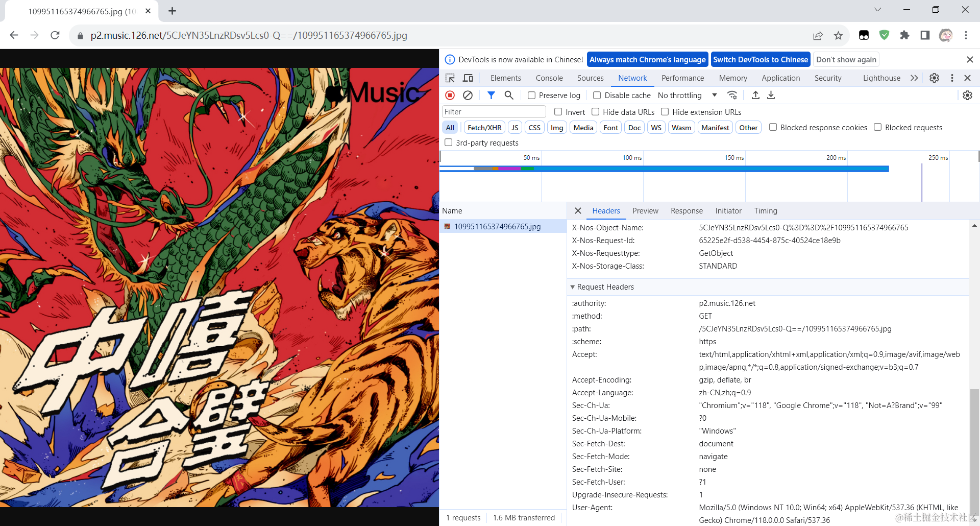Viewport: 980px width, 526px height.
Task: Click the inspect element selector icon
Action: [450, 78]
